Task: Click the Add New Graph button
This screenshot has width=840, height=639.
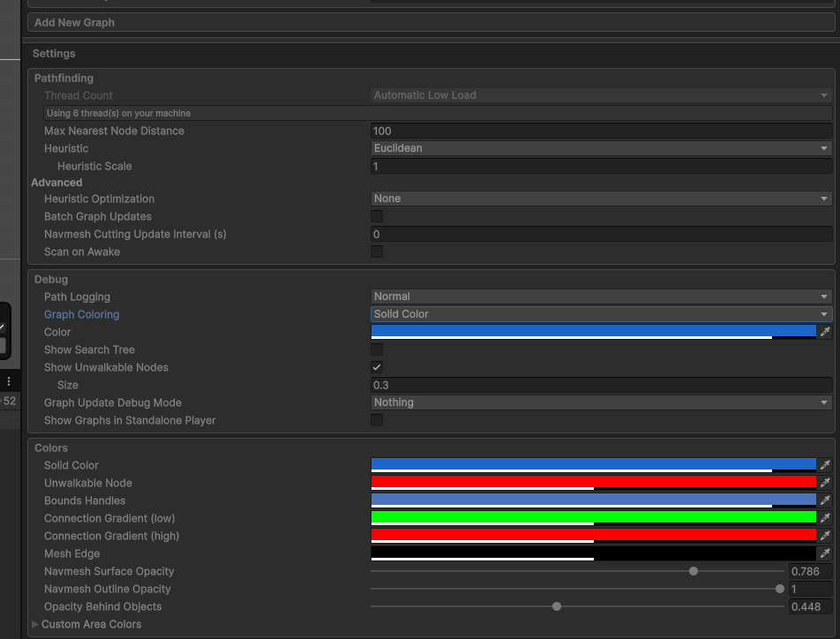Action: [x=432, y=22]
